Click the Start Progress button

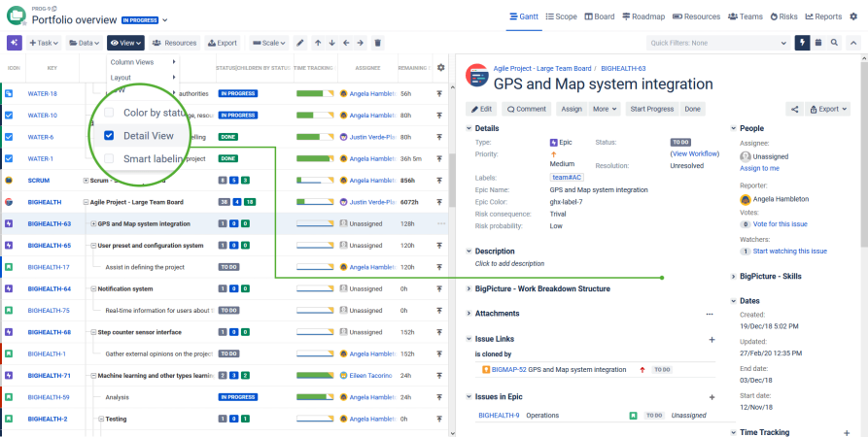pos(651,109)
